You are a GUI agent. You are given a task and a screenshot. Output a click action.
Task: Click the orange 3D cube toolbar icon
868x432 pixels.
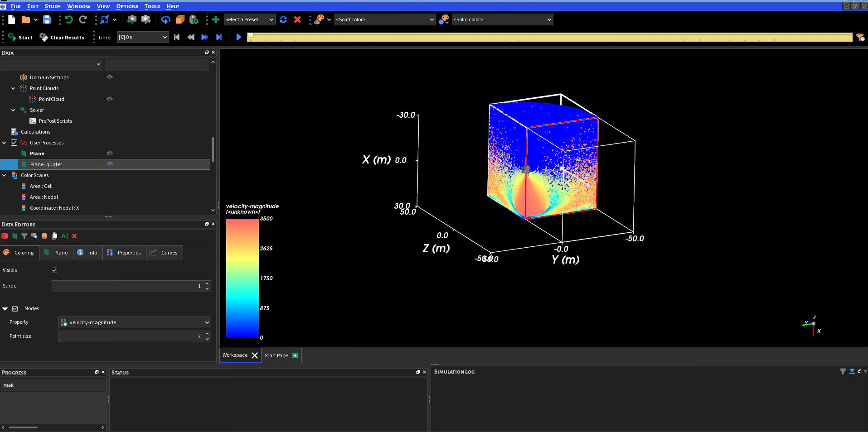(x=180, y=19)
